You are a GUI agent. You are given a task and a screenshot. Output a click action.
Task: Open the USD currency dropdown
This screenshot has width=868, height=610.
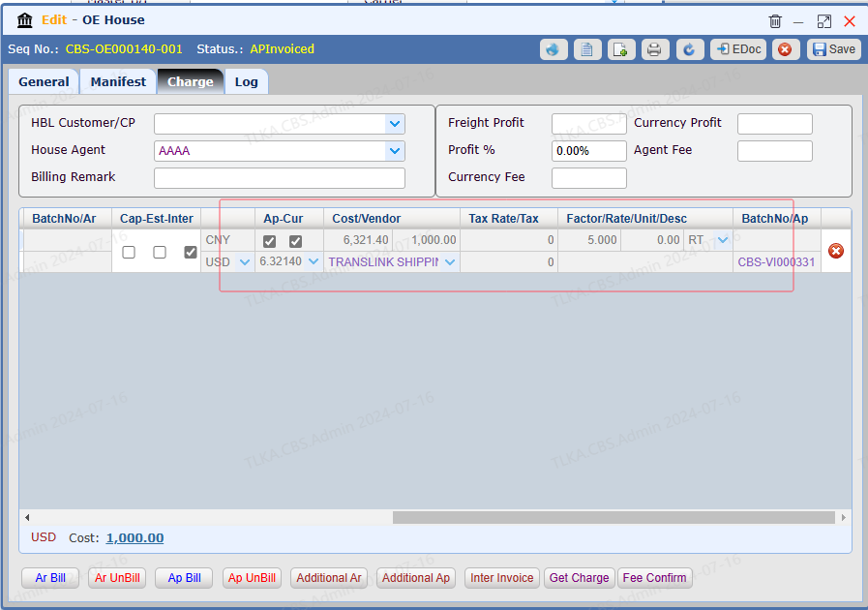coord(244,262)
